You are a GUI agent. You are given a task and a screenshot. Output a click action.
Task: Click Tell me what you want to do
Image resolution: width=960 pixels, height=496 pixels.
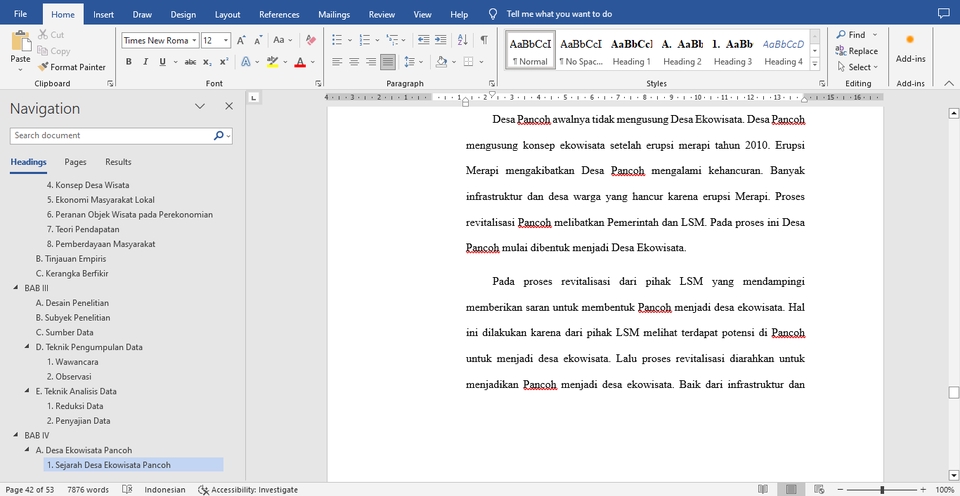(x=558, y=14)
